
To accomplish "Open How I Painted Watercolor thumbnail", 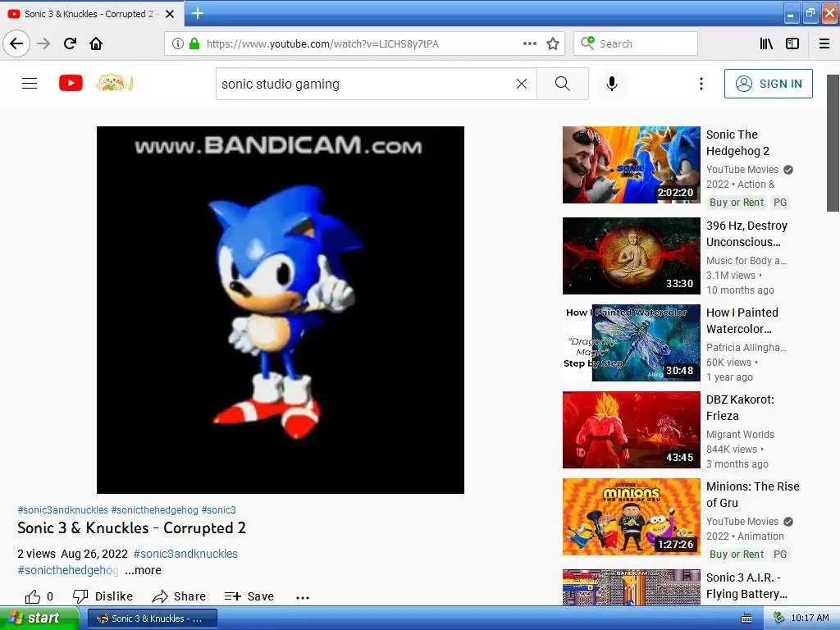I will coord(631,343).
